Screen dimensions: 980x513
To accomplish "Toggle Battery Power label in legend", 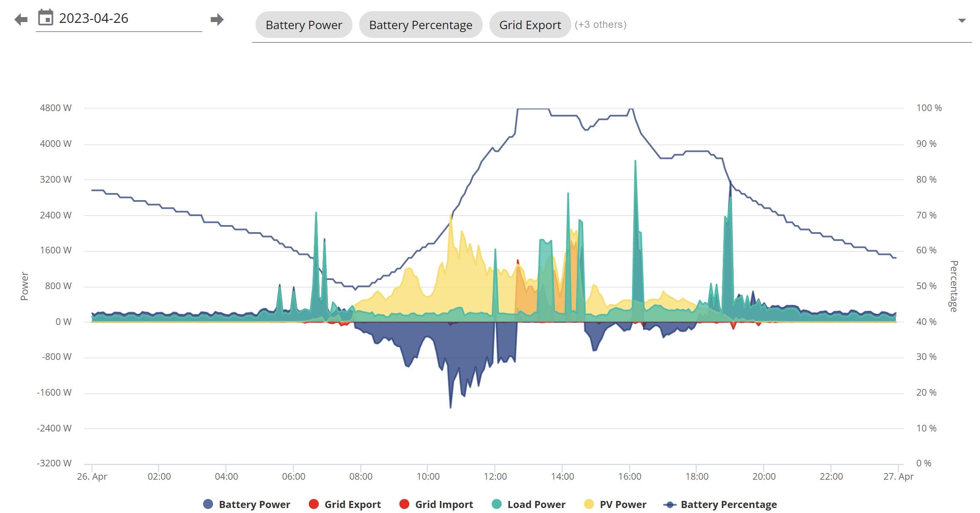I will click(254, 504).
